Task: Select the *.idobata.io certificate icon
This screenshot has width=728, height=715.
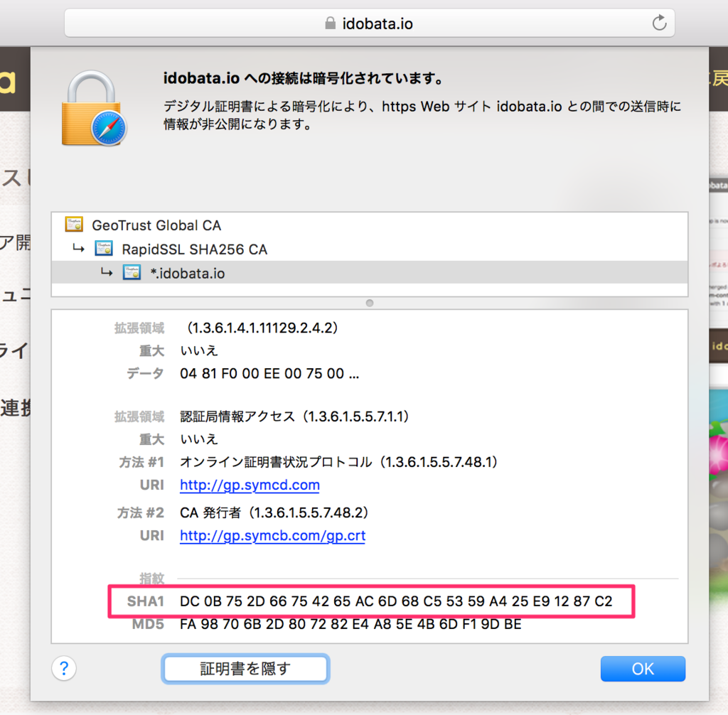Action: point(132,272)
